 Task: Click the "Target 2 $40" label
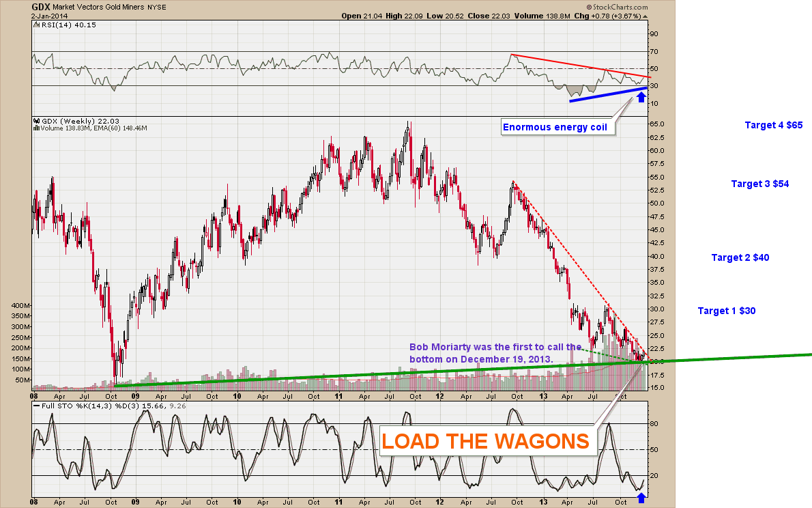(x=740, y=257)
